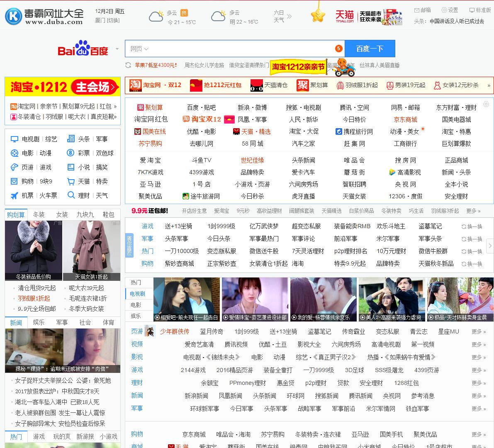Viewport: 494px width, 448px height.
Task: Play the 极品-天才陈赫卖身全晨 thumbnail
Action: tap(460, 299)
